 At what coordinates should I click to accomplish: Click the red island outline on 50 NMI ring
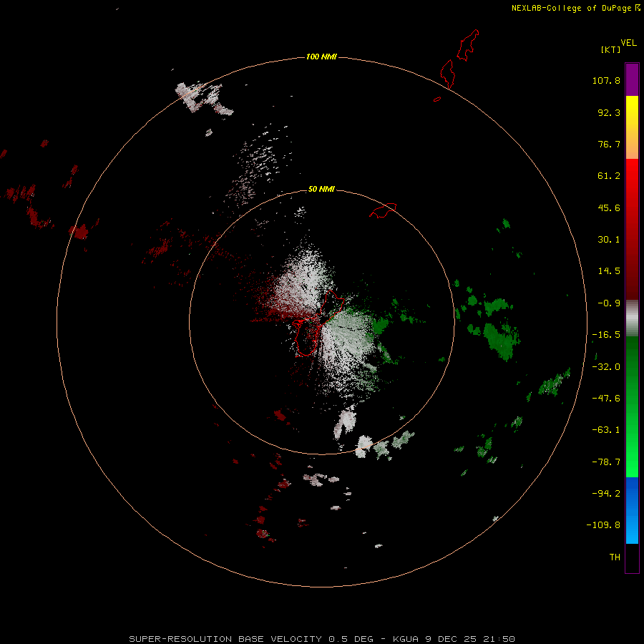(383, 210)
